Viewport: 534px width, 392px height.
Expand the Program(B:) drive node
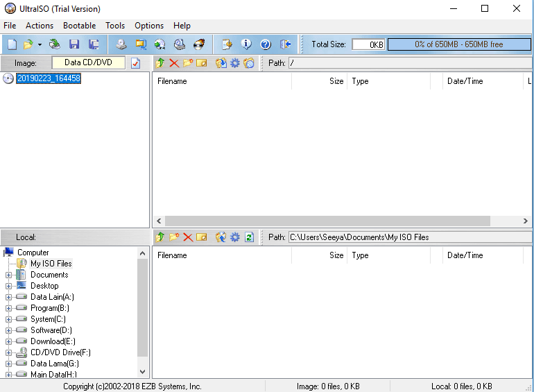[x=8, y=308]
